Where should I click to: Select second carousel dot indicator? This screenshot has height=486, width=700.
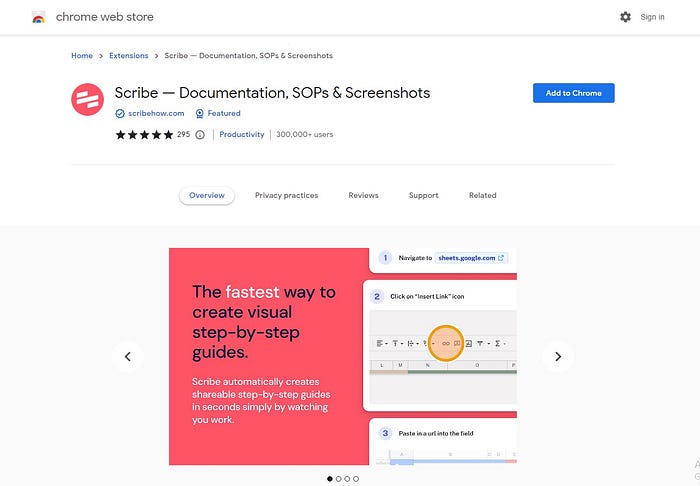click(x=338, y=479)
